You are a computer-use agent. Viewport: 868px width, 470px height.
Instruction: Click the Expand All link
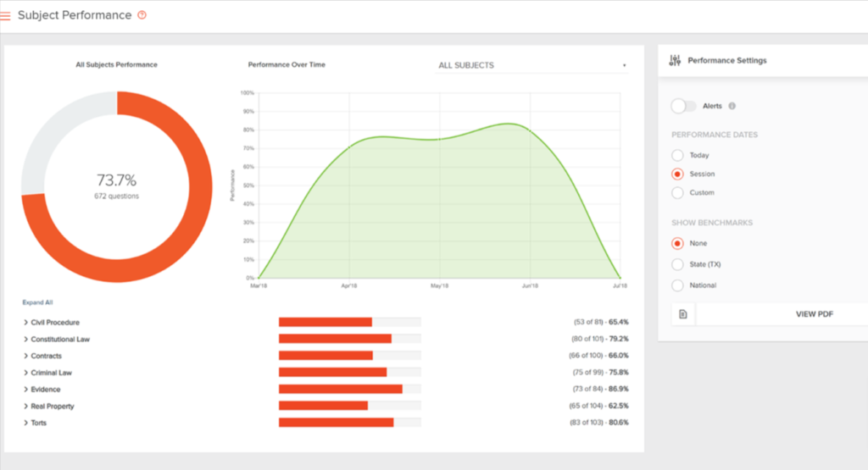pos(37,302)
